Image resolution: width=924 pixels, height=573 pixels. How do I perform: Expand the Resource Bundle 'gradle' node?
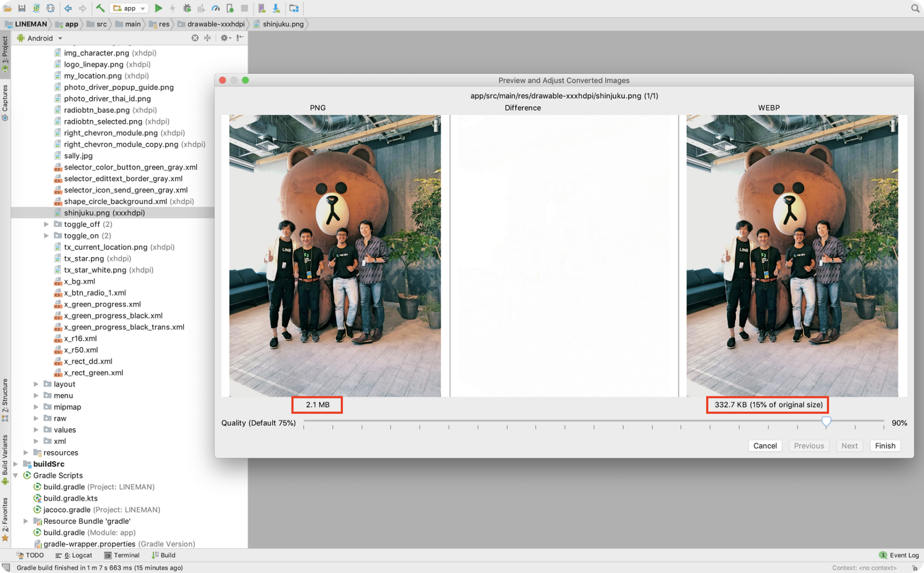25,521
